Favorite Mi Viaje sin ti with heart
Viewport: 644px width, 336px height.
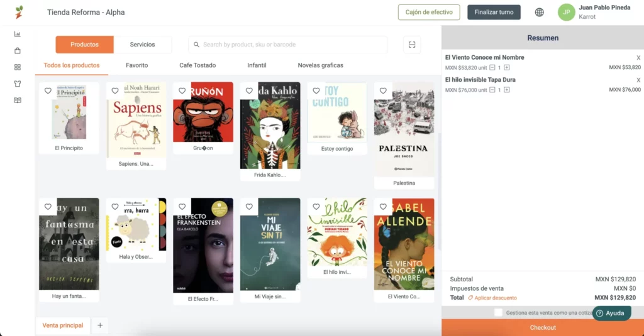[x=249, y=207]
